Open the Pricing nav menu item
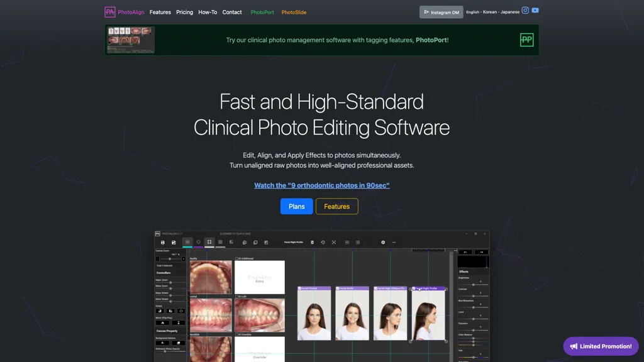Image resolution: width=644 pixels, height=362 pixels. click(184, 13)
